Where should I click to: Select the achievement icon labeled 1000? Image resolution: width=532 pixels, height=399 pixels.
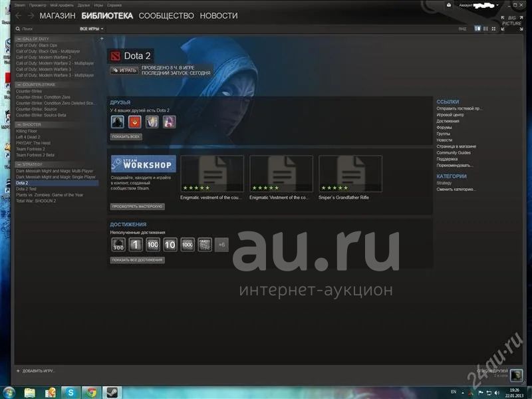(188, 245)
